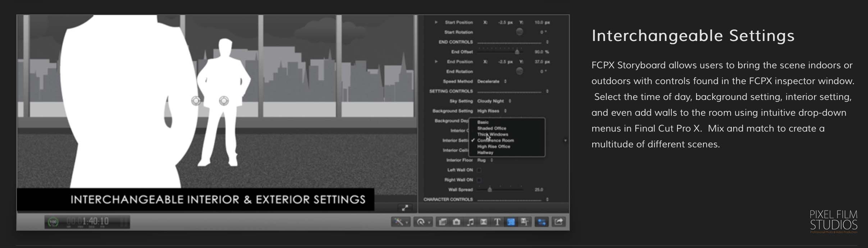Pick High Rise Office menu option
868x248 pixels.
click(x=494, y=147)
